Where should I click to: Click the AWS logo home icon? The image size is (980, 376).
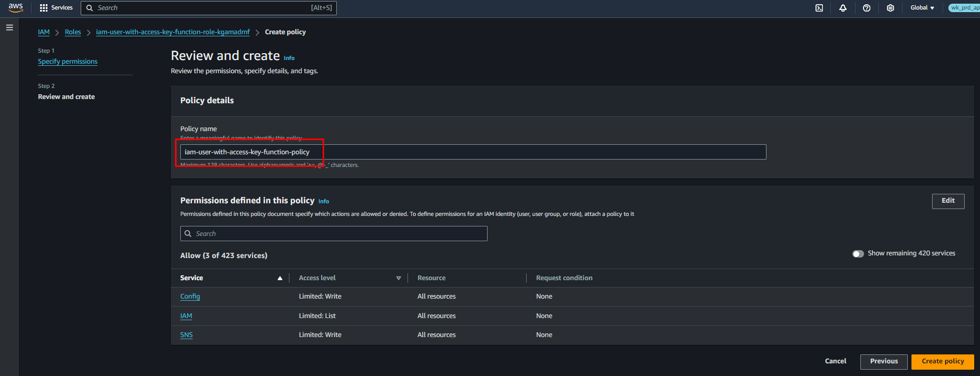pos(15,7)
